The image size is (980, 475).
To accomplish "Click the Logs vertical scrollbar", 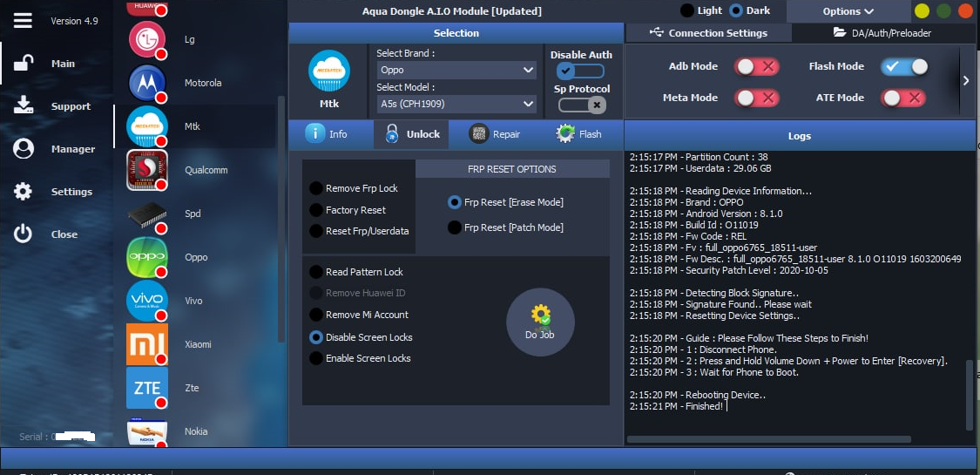I will click(970, 394).
